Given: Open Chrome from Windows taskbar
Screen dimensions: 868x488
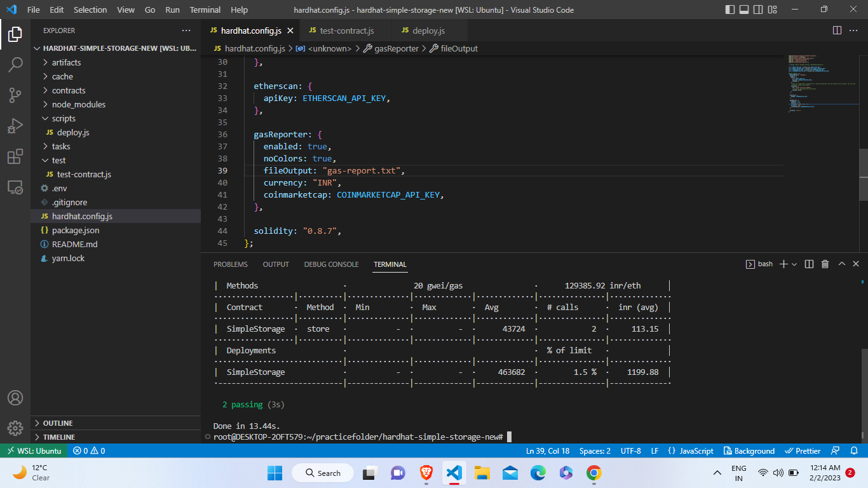Looking at the screenshot, I should pyautogui.click(x=594, y=473).
